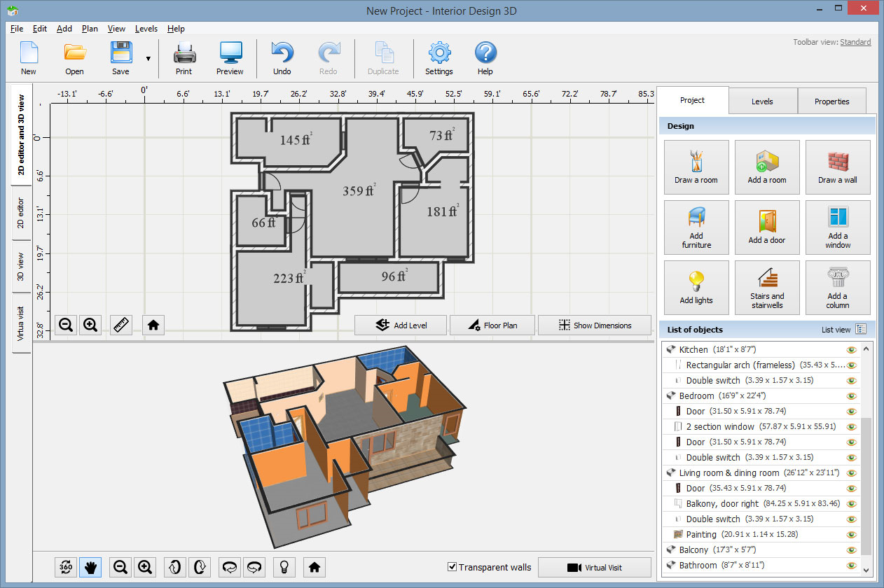Viewport: 884px width, 588px height.
Task: Select the Draw a room tool
Action: tap(696, 167)
